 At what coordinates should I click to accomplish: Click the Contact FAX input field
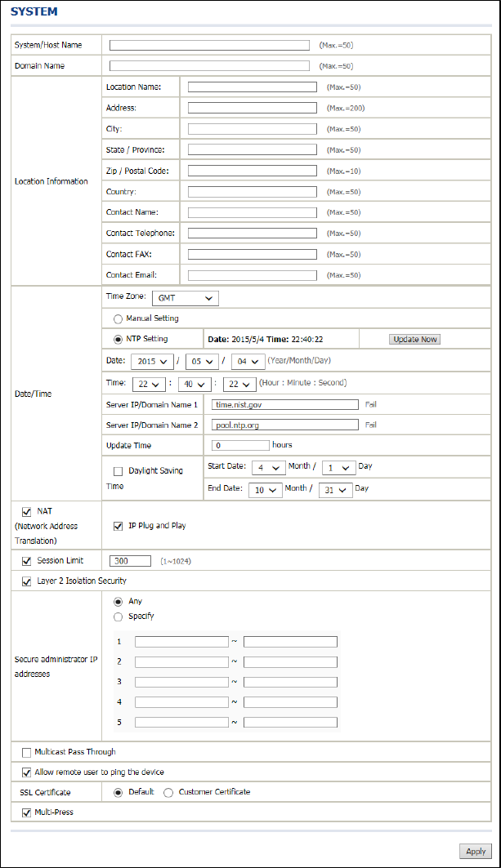click(253, 255)
